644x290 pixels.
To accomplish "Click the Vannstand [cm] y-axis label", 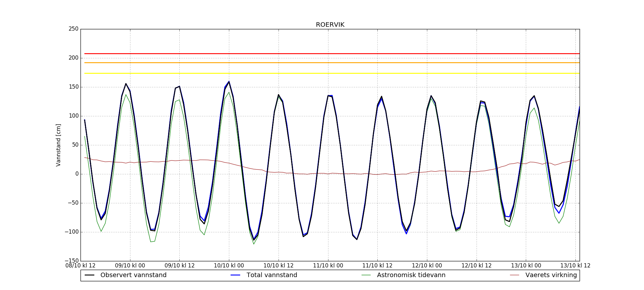I will (58, 145).
